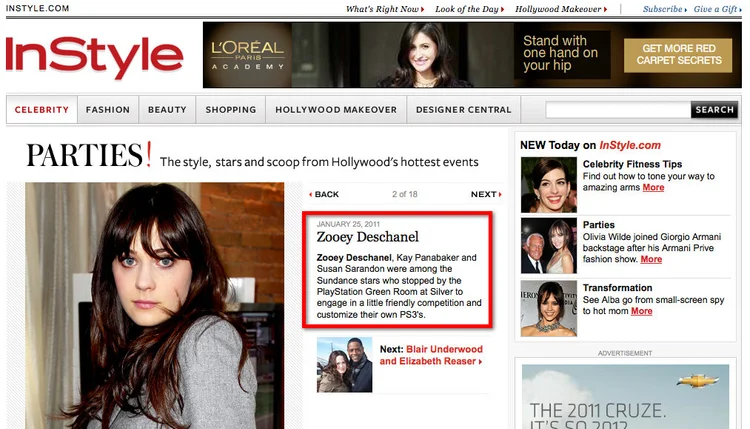
Task: Go to the Shopping section
Action: (x=231, y=110)
